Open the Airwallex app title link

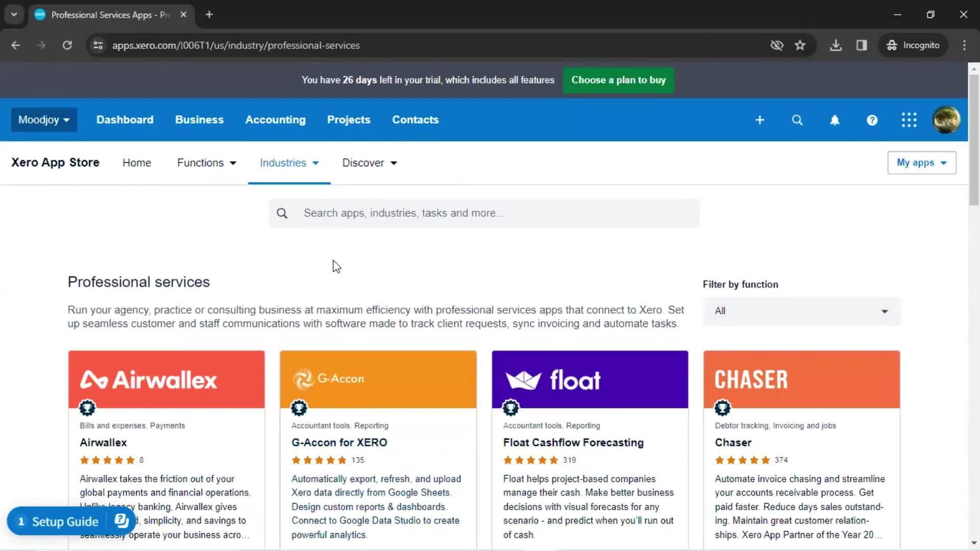click(x=103, y=443)
